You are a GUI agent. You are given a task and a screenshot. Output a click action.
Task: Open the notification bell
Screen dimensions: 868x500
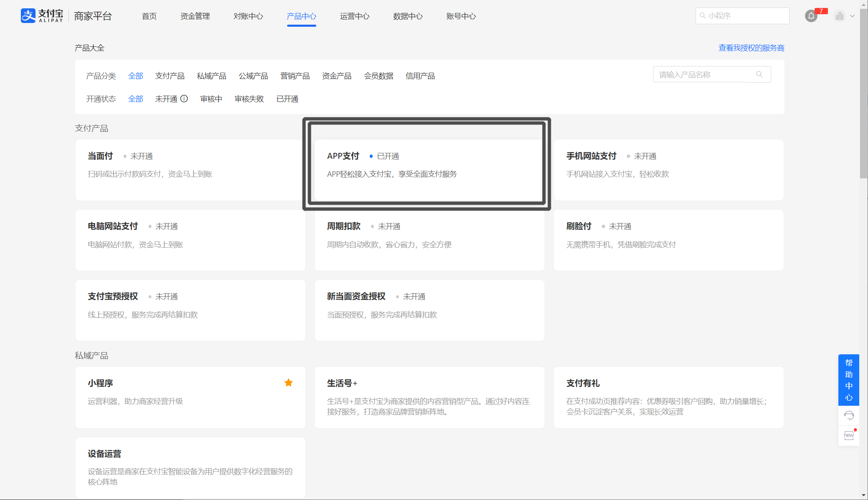point(811,16)
